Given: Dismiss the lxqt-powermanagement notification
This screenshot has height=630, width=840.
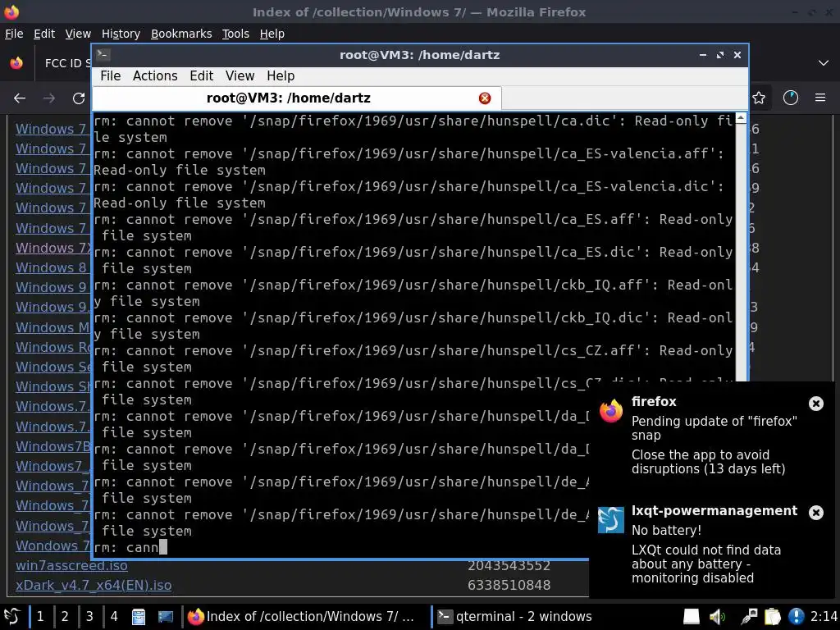Looking at the screenshot, I should [x=816, y=513].
